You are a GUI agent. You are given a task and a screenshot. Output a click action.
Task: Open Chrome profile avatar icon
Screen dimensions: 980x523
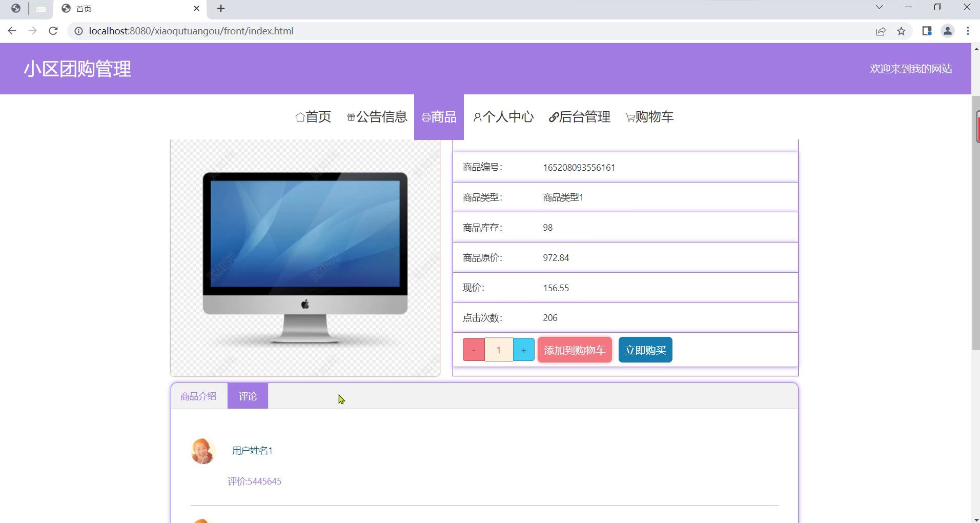tap(947, 31)
